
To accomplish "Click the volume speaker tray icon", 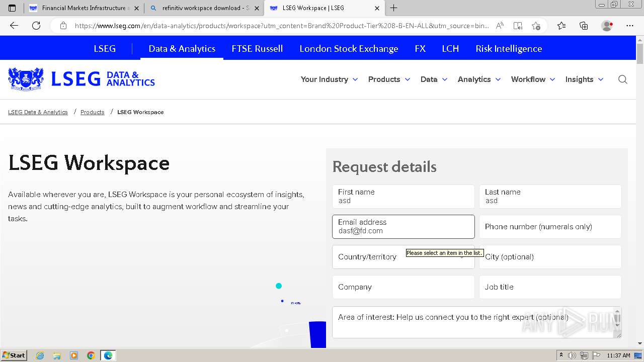I will (572, 355).
